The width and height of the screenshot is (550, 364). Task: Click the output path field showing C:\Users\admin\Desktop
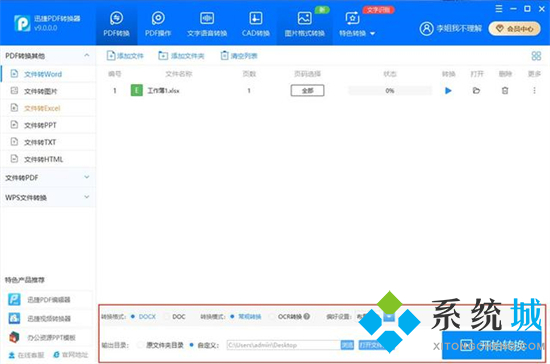(x=283, y=345)
